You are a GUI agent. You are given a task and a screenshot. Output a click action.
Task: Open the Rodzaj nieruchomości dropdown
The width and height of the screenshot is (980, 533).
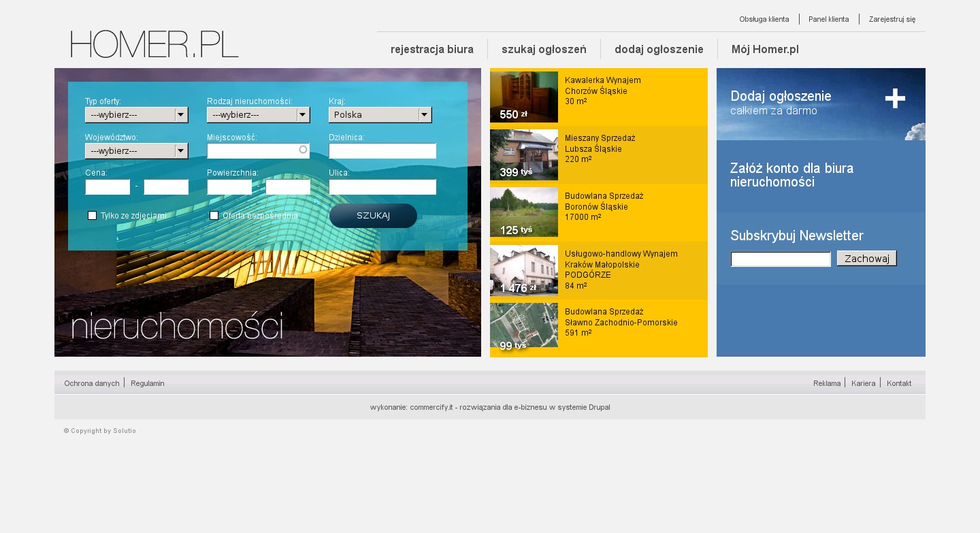tap(258, 115)
